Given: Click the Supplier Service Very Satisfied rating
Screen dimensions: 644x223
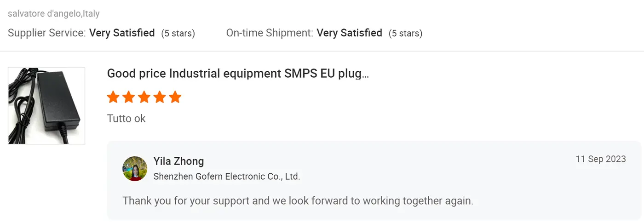Looking at the screenshot, I should 122,33.
